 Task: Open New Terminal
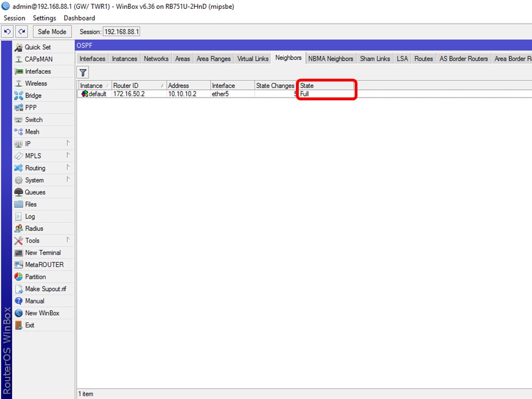tap(43, 253)
